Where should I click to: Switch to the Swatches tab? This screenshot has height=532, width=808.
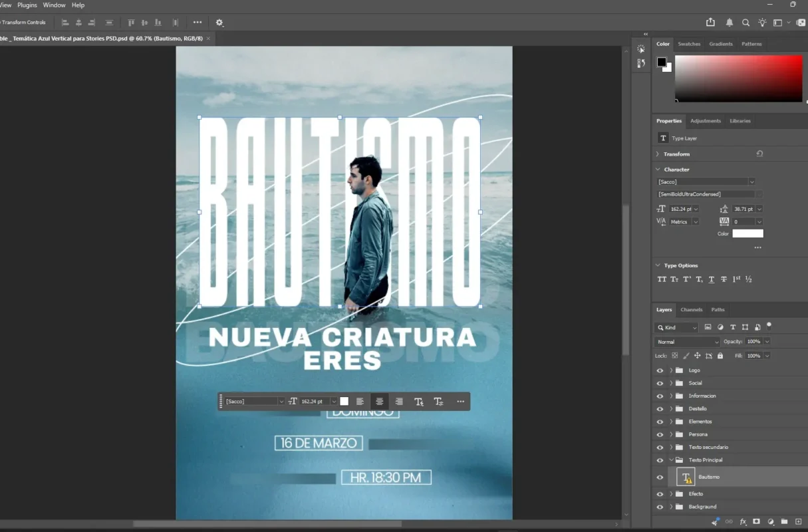[689, 44]
